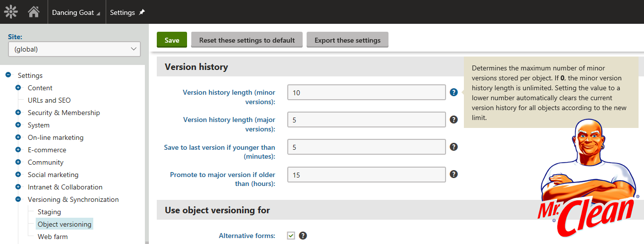Expand the E-commerce settings category
Viewport: 644px width, 244px height.
(x=18, y=150)
